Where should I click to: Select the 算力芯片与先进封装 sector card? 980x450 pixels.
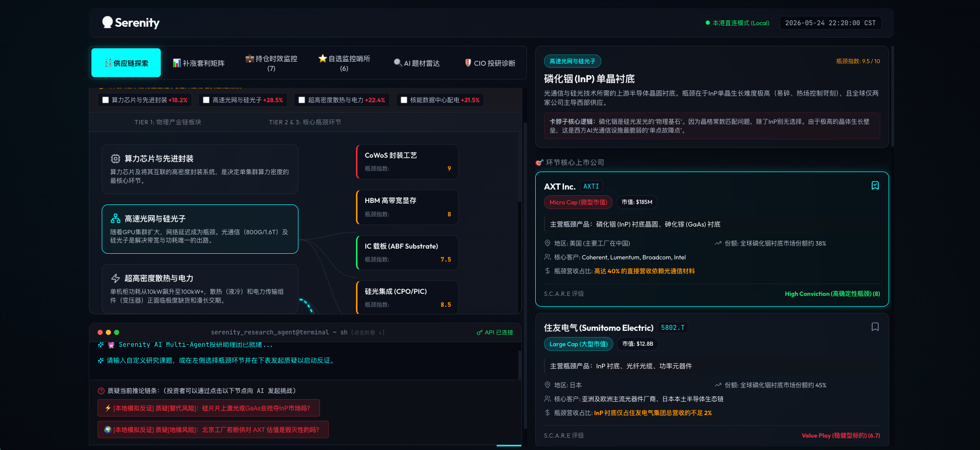click(200, 169)
